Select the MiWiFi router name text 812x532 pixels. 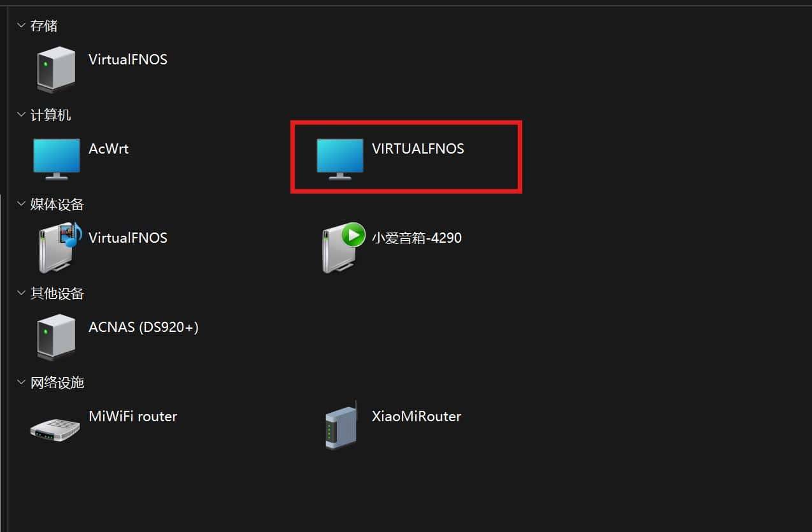[x=132, y=416]
